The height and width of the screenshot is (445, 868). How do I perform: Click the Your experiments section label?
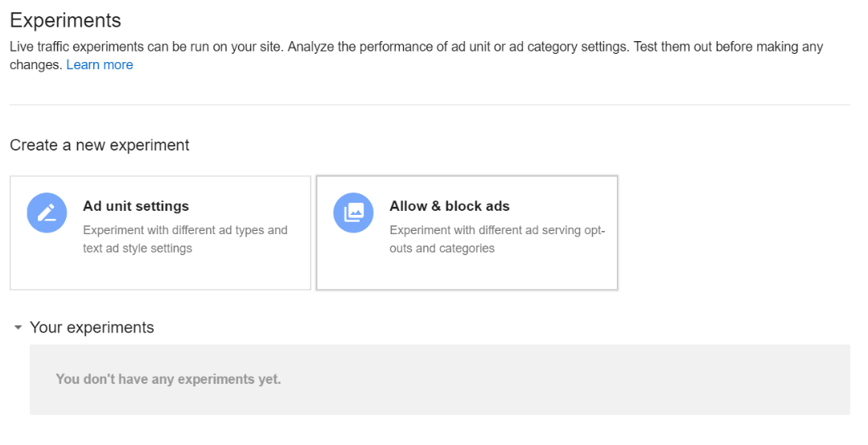point(92,328)
